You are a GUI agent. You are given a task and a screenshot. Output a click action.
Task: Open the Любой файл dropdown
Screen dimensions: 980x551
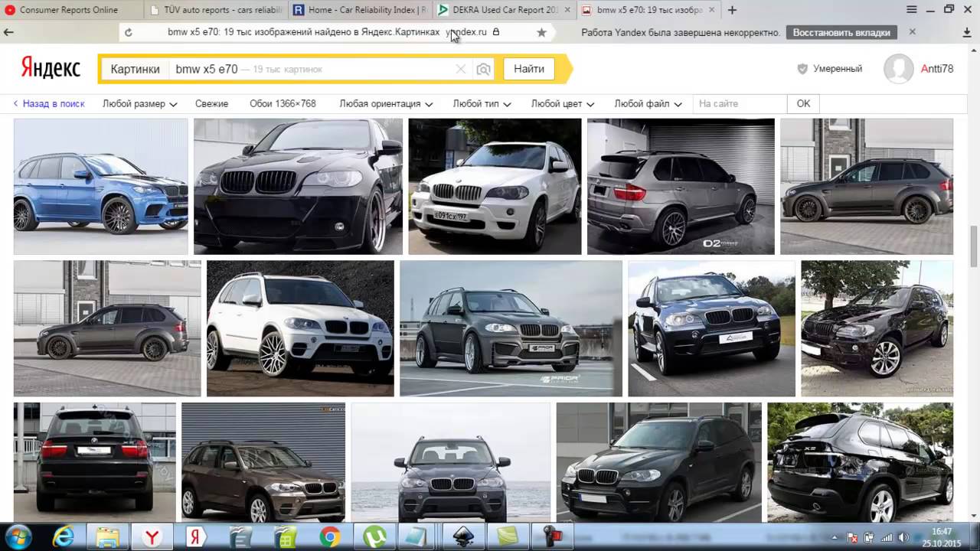(x=648, y=103)
